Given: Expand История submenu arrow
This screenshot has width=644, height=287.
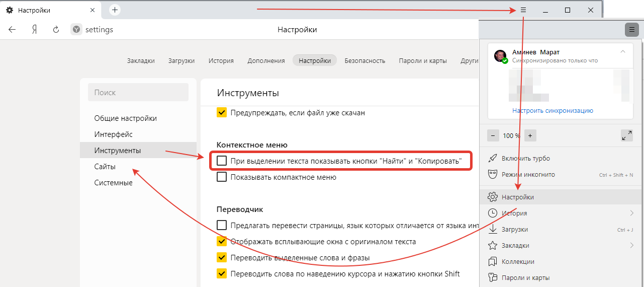Looking at the screenshot, I should [632, 213].
